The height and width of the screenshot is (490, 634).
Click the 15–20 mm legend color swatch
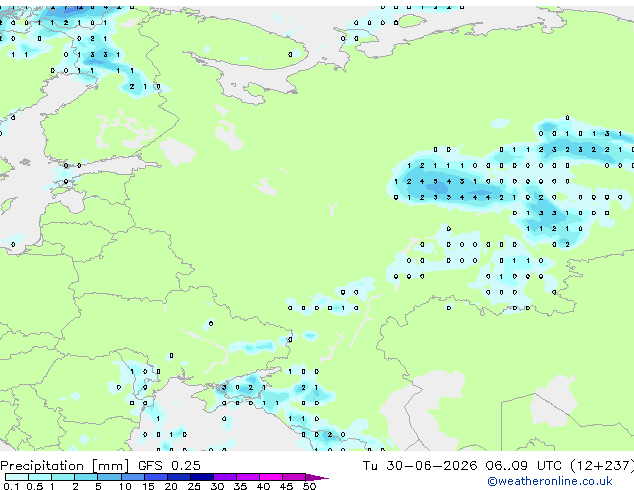point(156,477)
